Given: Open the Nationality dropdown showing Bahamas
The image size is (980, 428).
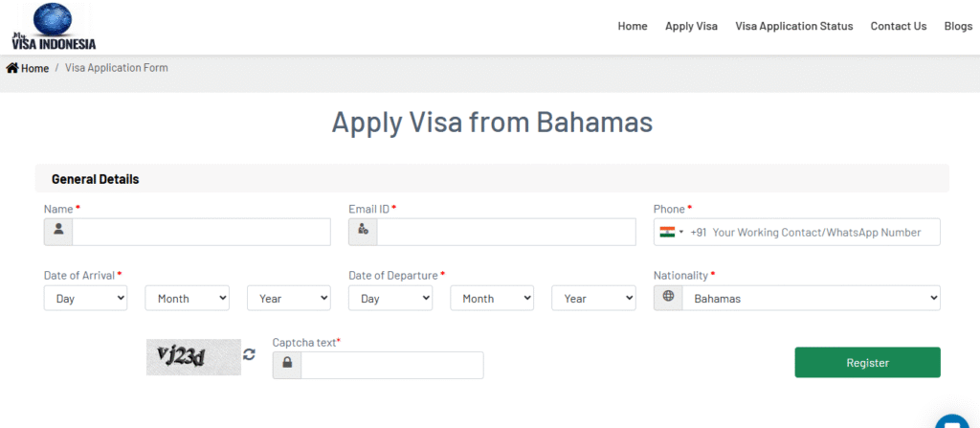Looking at the screenshot, I should tap(811, 298).
